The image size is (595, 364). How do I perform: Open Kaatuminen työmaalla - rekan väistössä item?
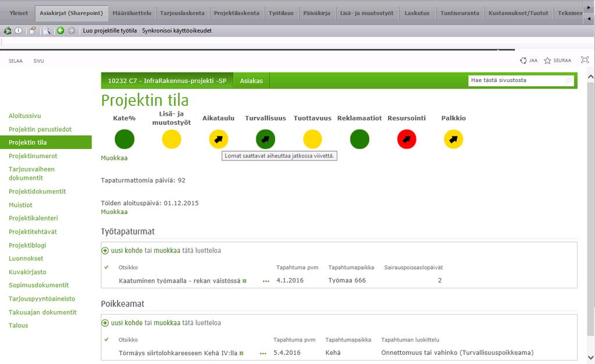click(180, 281)
